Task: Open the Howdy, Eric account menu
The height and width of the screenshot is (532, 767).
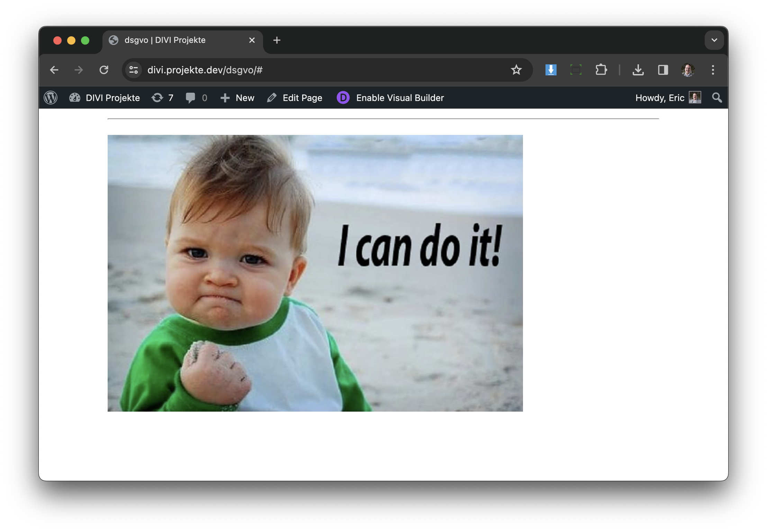Action: pos(667,98)
